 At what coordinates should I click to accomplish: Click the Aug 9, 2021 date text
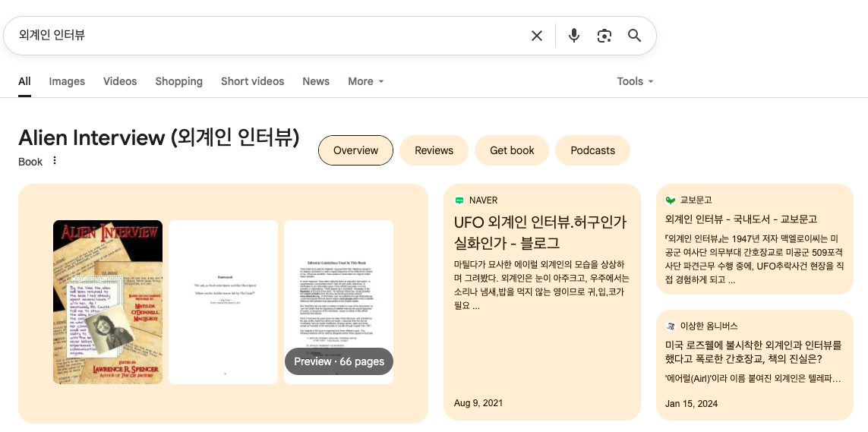tap(478, 402)
